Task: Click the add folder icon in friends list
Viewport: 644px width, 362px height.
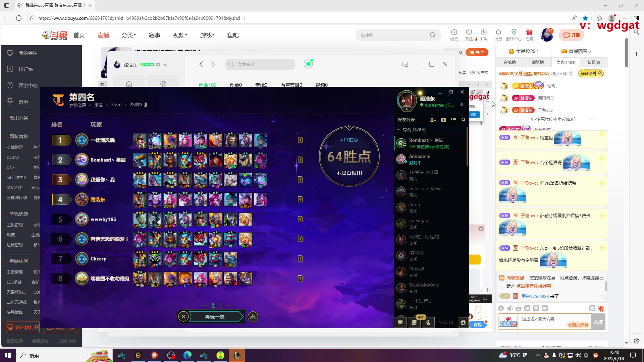Action: pyautogui.click(x=443, y=120)
